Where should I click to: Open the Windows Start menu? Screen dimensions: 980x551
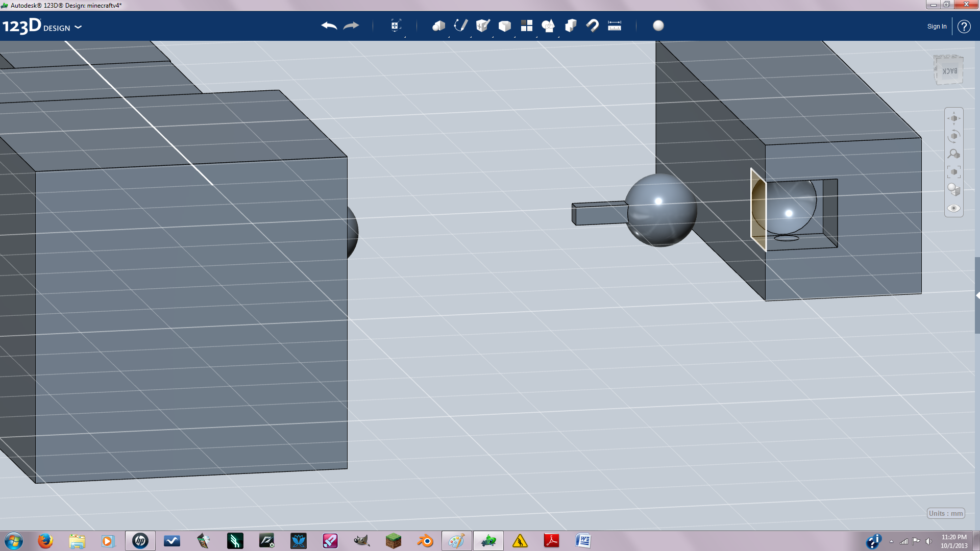point(14,541)
